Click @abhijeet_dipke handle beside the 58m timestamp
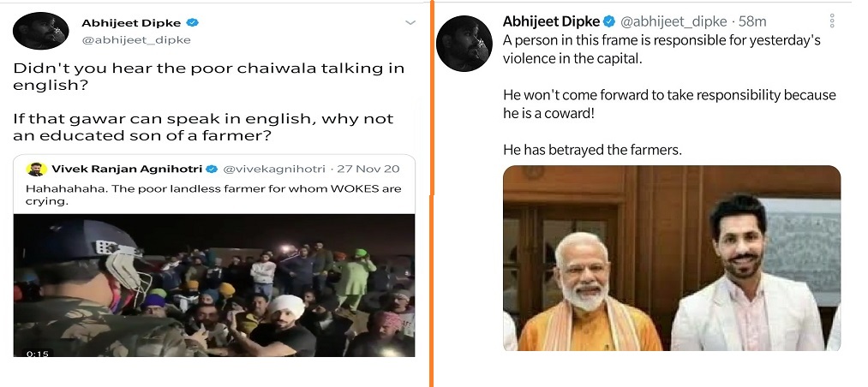The height and width of the screenshot is (387, 868). click(673, 21)
